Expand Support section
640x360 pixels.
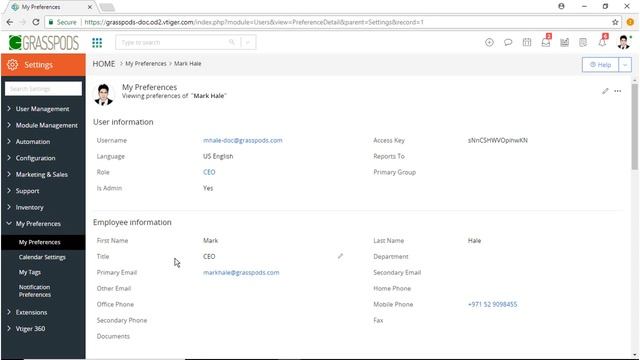(x=23, y=191)
